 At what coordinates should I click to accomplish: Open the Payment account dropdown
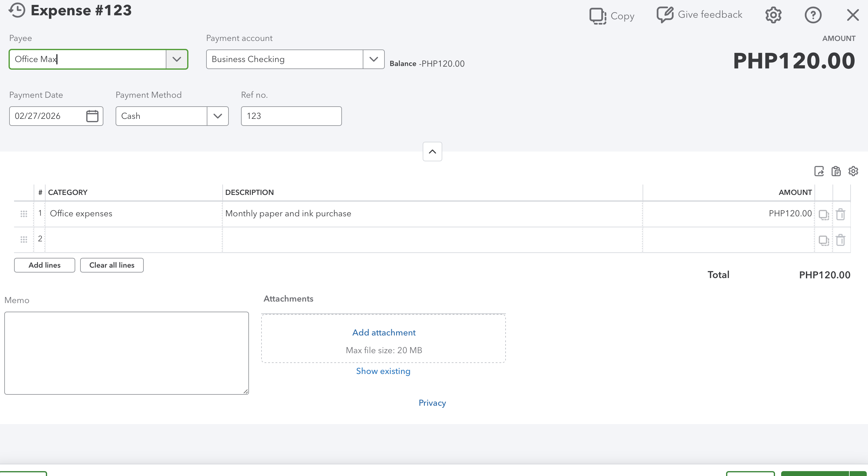tap(373, 59)
